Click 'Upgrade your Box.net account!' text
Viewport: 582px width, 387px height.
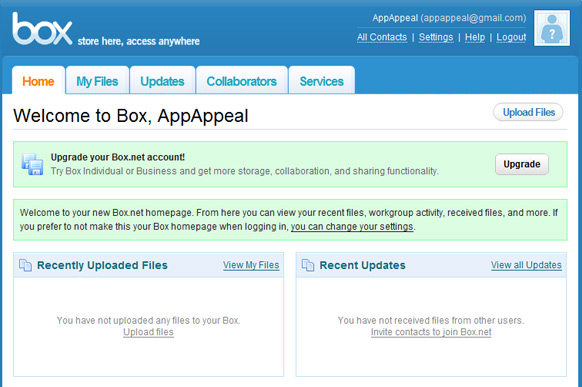[x=118, y=157]
